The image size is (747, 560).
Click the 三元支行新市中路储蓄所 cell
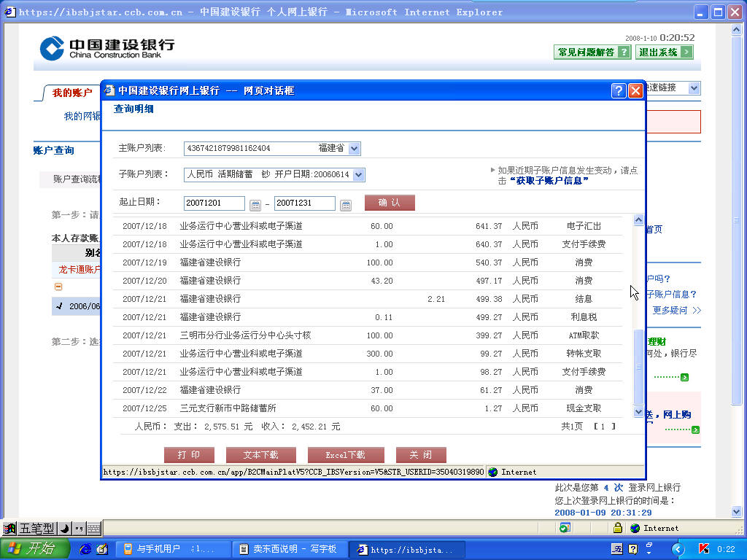click(228, 408)
